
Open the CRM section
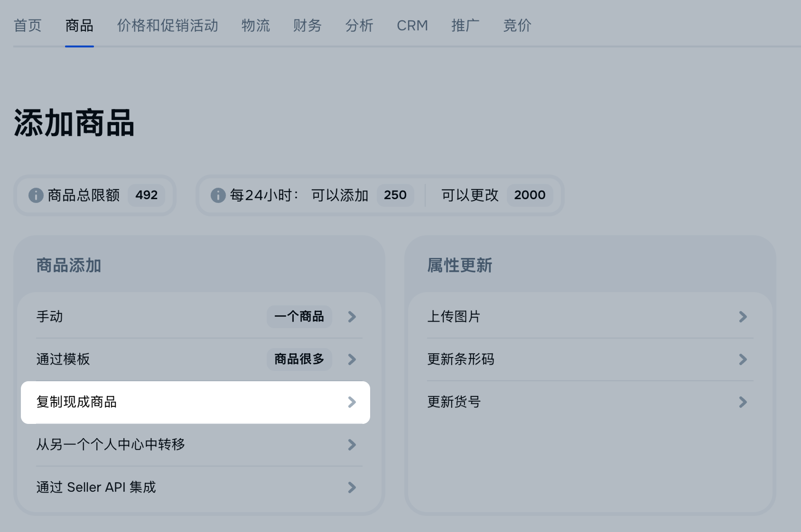pyautogui.click(x=412, y=26)
